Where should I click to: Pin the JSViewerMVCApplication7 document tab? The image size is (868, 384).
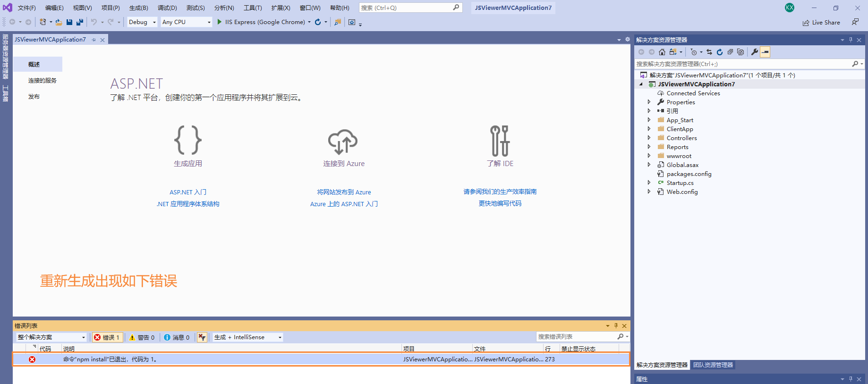[x=94, y=40]
